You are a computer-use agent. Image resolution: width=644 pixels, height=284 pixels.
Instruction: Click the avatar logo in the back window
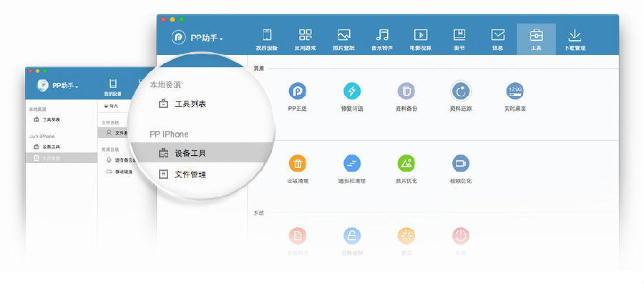pyautogui.click(x=43, y=85)
